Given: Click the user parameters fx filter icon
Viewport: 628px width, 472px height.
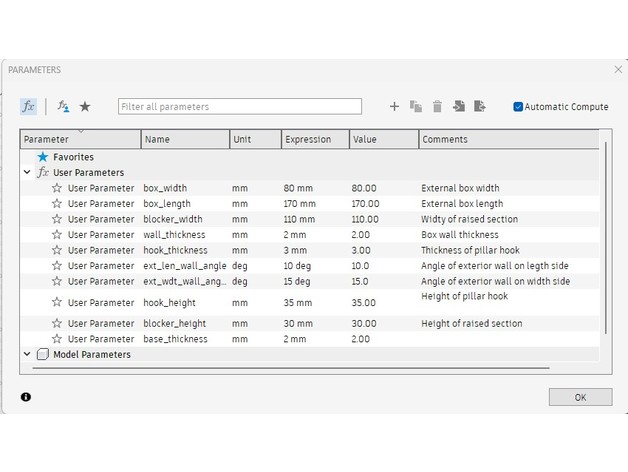Looking at the screenshot, I should coord(63,106).
